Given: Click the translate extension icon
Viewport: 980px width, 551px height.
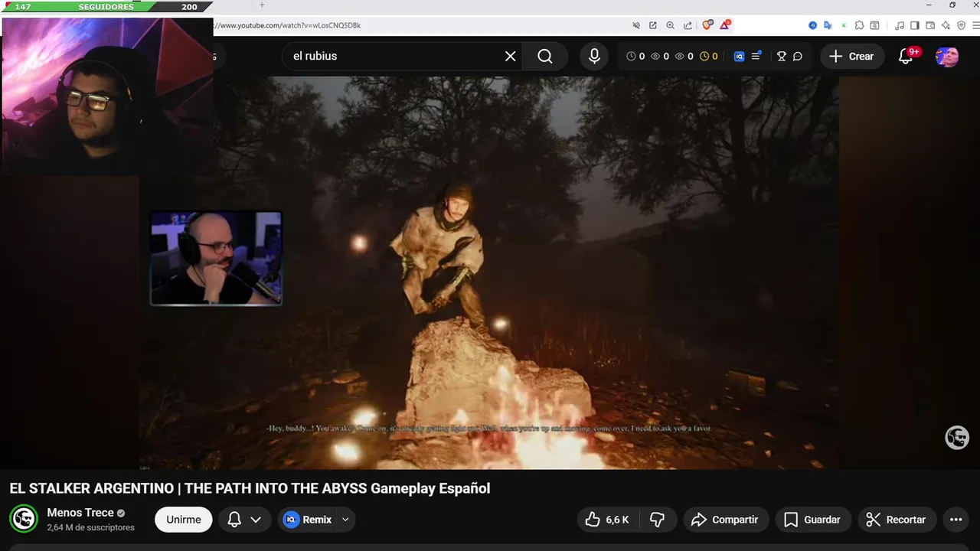Looking at the screenshot, I should 828,25.
